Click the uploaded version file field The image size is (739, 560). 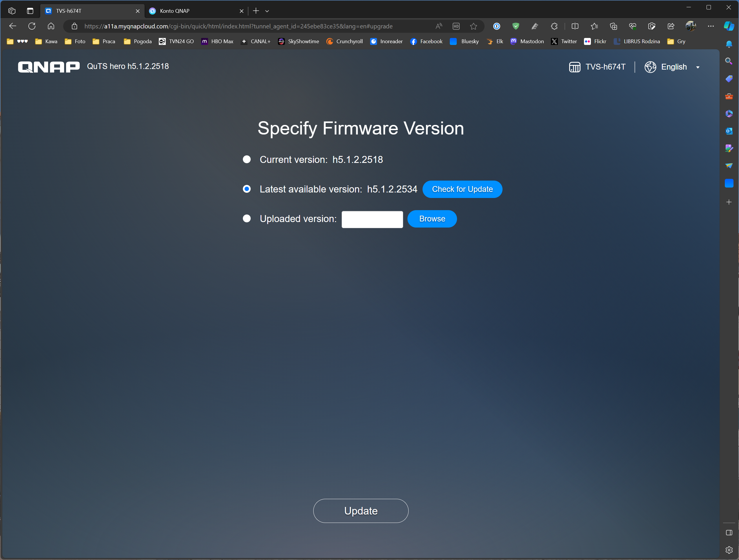[x=372, y=219]
